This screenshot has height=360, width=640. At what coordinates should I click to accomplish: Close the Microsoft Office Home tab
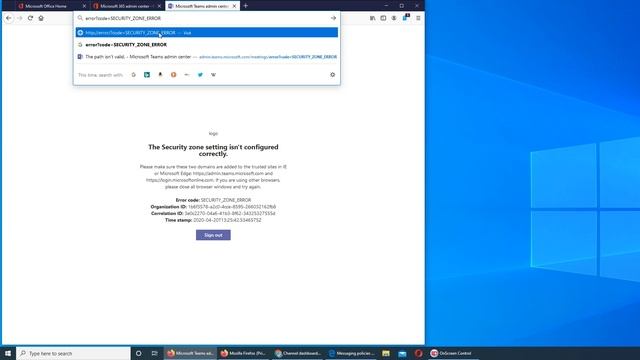pyautogui.click(x=84, y=6)
